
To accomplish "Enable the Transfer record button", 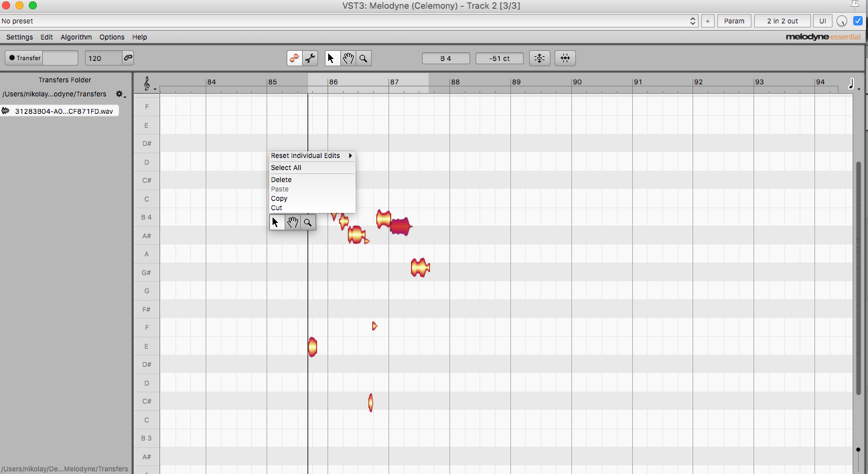I will 25,58.
